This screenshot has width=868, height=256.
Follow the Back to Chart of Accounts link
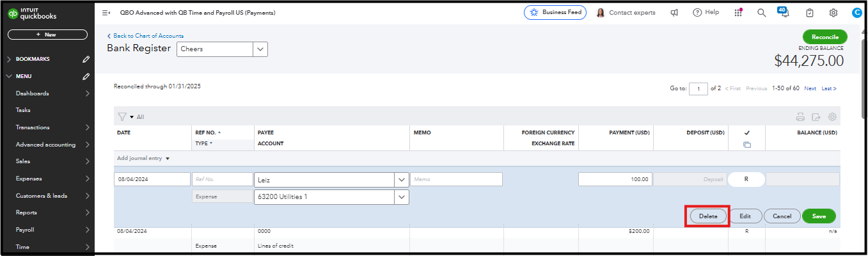pos(148,36)
